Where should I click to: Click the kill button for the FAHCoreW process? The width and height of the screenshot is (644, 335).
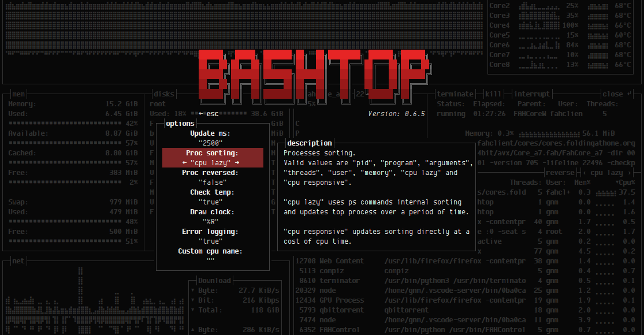tap(494, 93)
